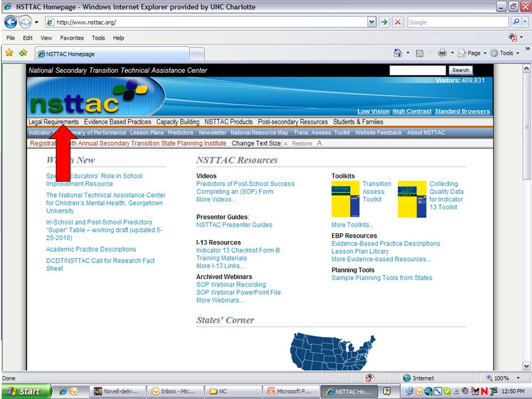Open the Tools gear menu in command bar

pos(504,53)
